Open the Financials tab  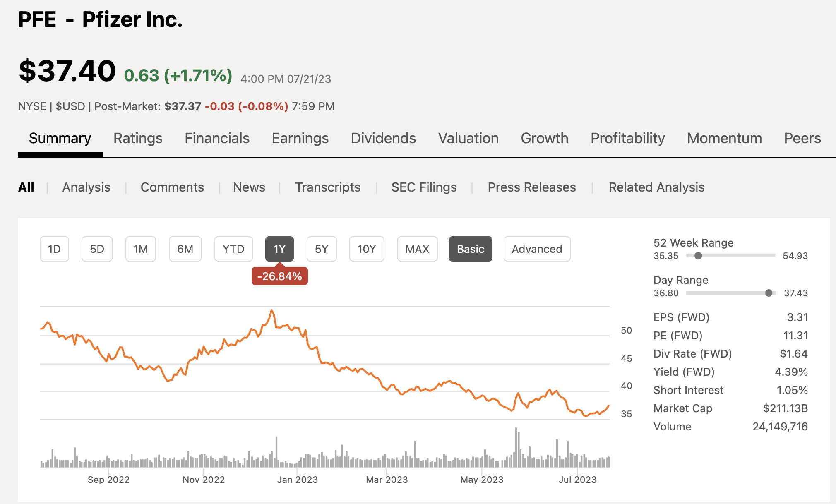click(217, 138)
